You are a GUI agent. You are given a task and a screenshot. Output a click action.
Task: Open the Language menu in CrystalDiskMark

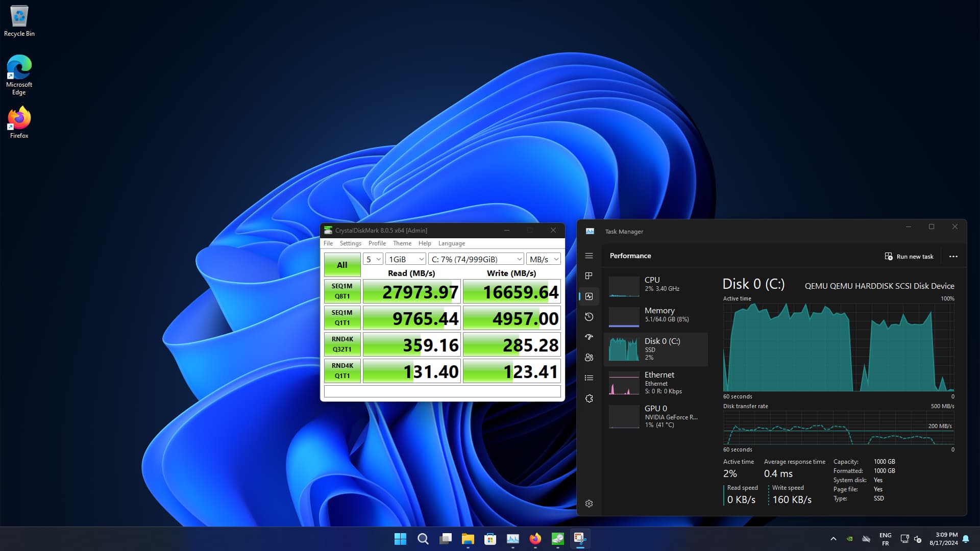coord(452,243)
